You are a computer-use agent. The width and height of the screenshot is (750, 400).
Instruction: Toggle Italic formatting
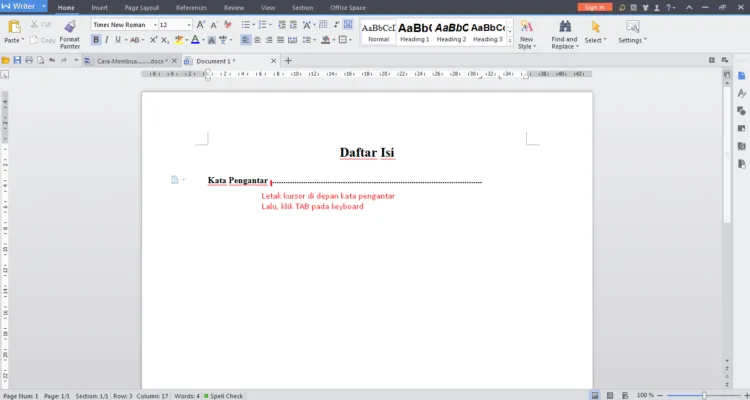107,40
